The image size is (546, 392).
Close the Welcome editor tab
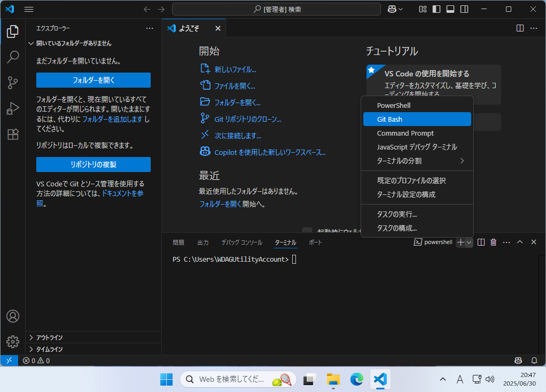point(218,28)
